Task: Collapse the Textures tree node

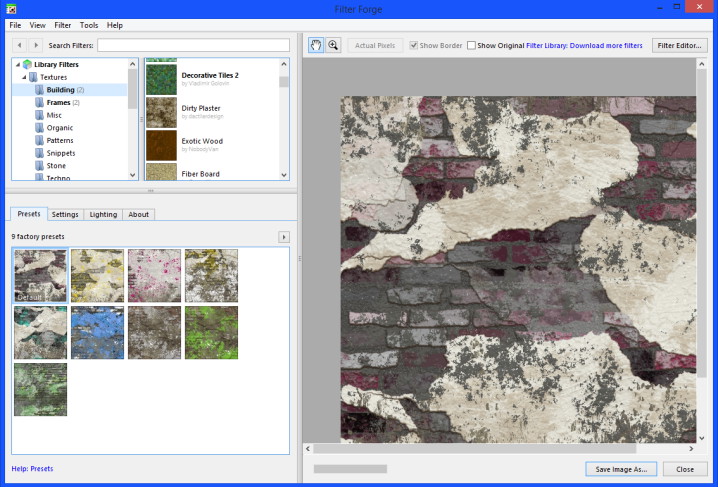Action: [24, 77]
